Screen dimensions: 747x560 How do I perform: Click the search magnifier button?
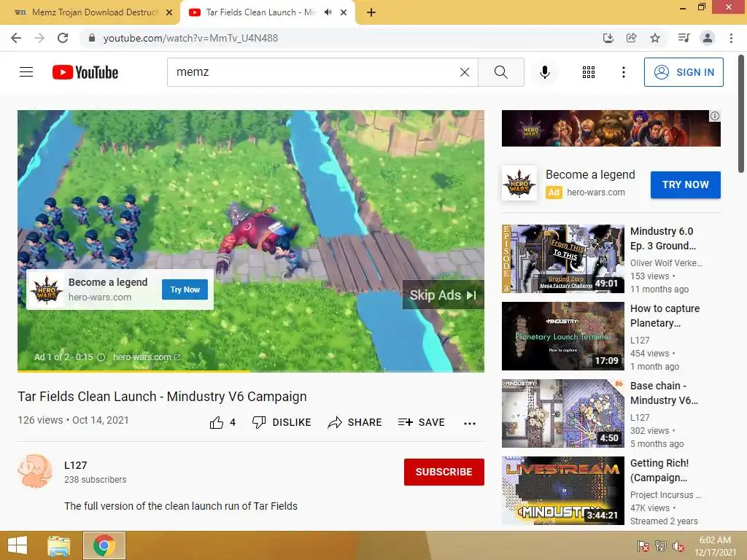click(500, 72)
